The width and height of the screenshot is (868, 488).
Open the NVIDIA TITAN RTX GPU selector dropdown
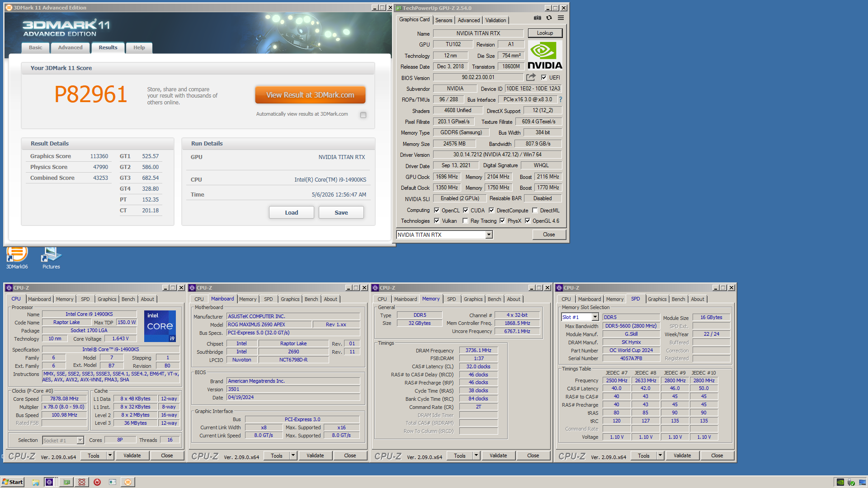pos(489,235)
